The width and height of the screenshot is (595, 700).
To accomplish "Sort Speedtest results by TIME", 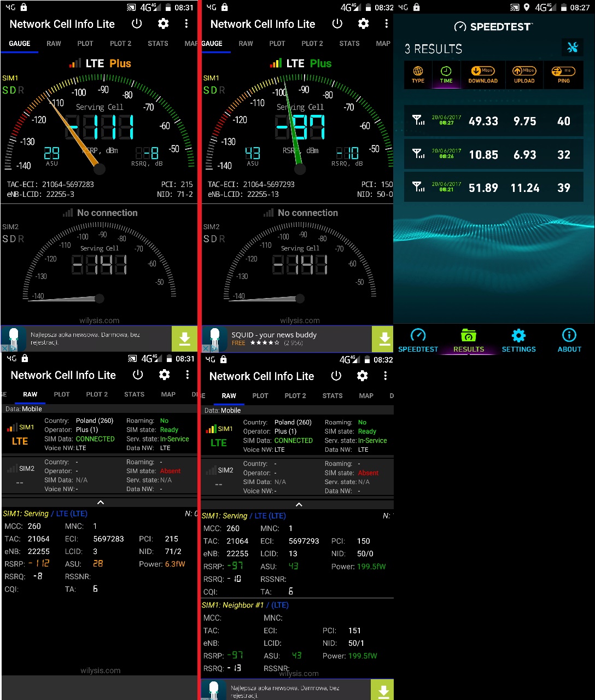I will click(x=446, y=75).
